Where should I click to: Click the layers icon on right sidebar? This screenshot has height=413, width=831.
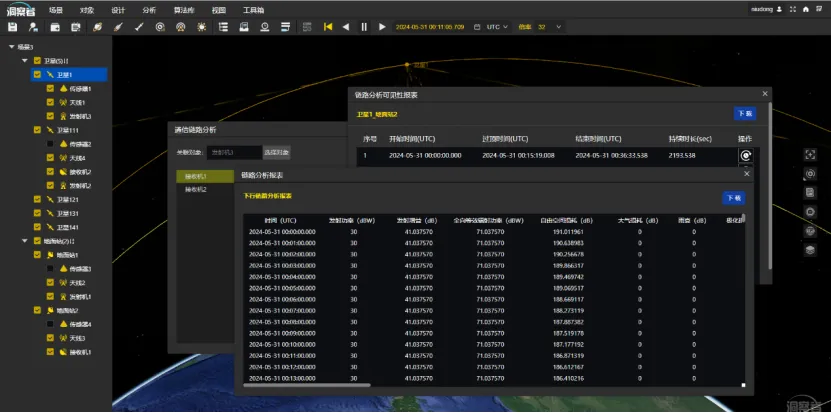[x=811, y=250]
